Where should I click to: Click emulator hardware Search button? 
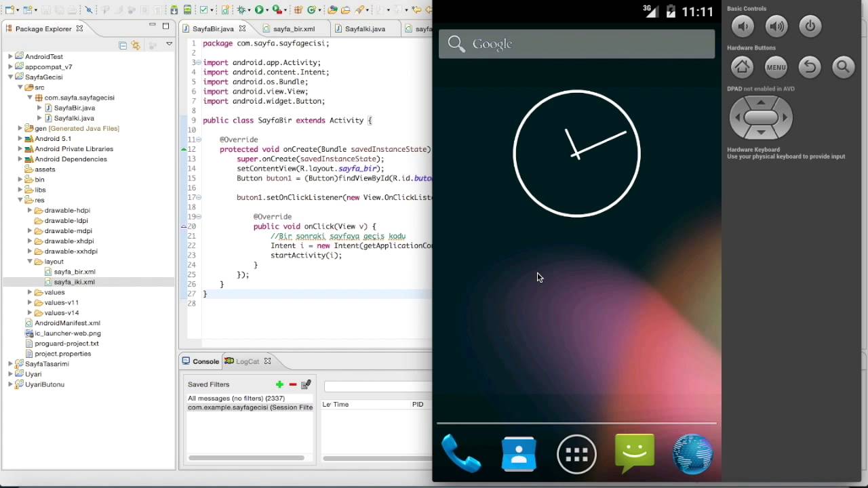point(843,66)
